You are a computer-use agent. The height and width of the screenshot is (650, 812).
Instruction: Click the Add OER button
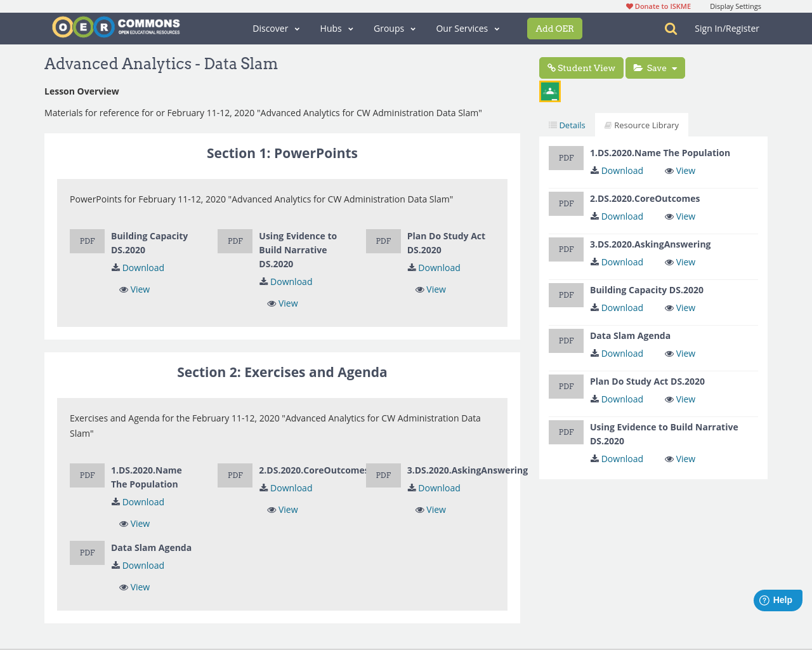[x=554, y=29]
